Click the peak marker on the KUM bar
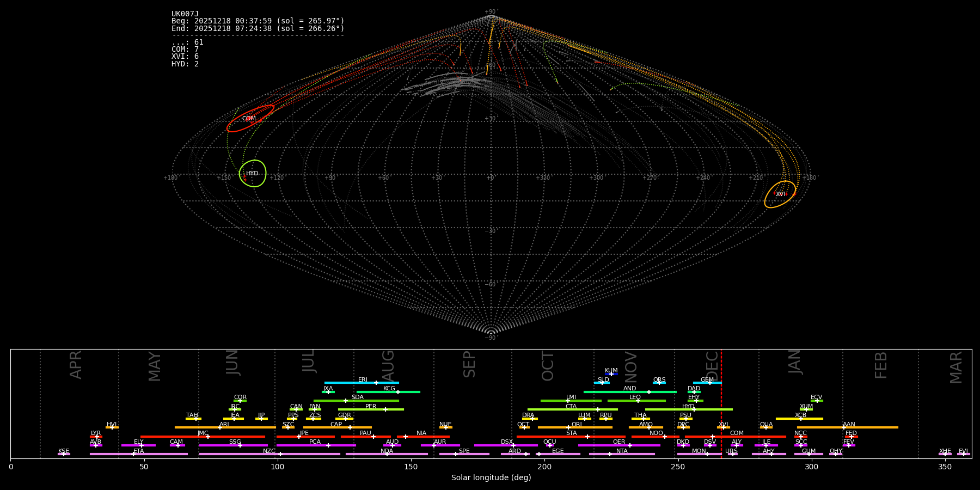The height and width of the screenshot is (490, 980). click(611, 374)
